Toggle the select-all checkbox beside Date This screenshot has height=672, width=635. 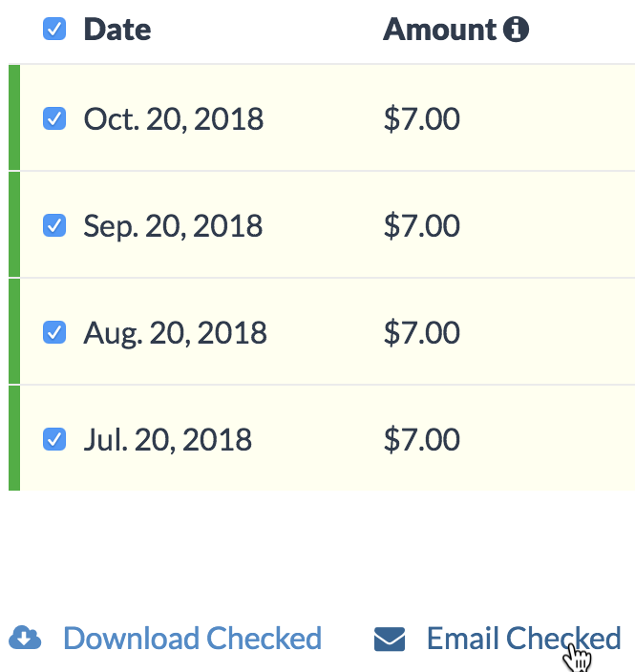[55, 30]
